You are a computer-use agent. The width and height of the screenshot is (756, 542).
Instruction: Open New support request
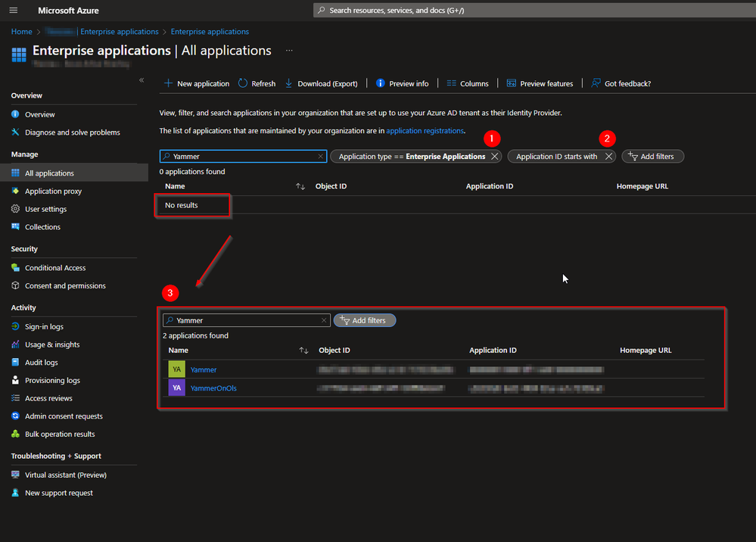click(x=59, y=493)
